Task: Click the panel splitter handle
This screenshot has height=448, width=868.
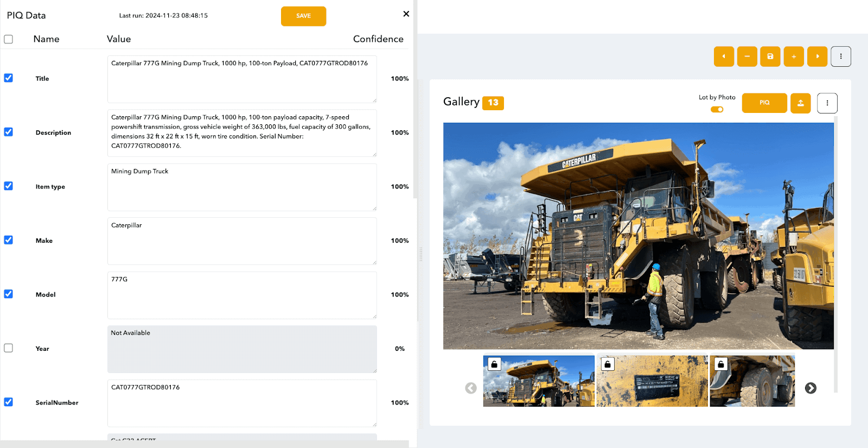Action: pyautogui.click(x=421, y=254)
